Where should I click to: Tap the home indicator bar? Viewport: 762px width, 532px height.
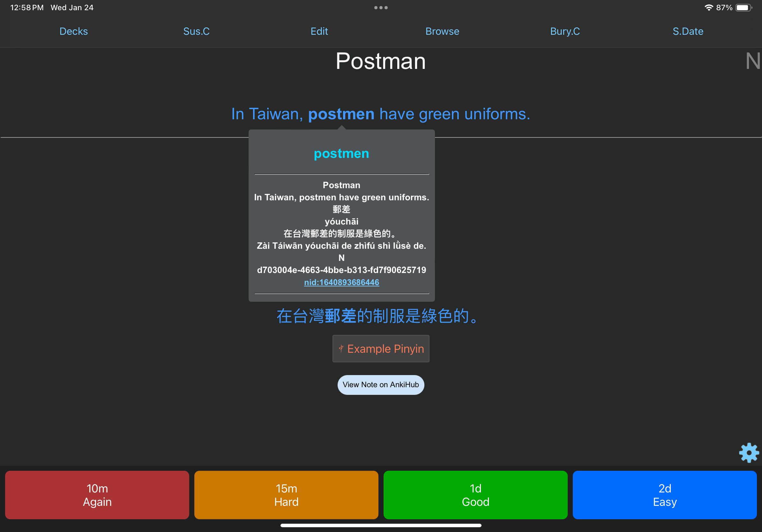tap(381, 525)
